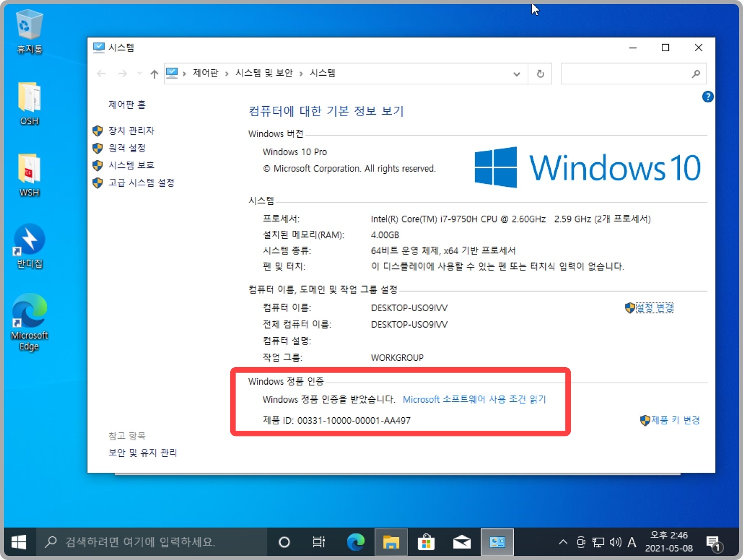Screen dimensions: 743x560
Task: Open File Explorer from the taskbar
Action: (391, 542)
